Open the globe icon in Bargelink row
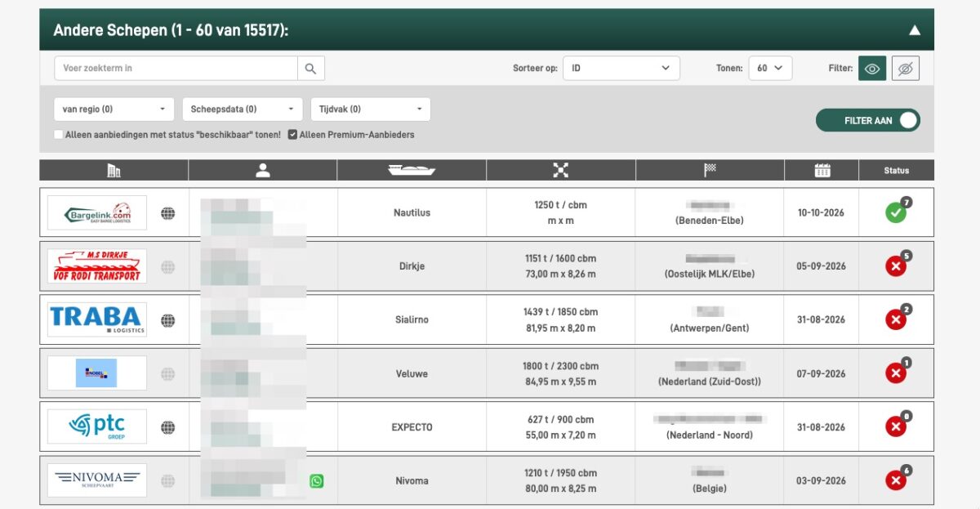 click(x=167, y=213)
